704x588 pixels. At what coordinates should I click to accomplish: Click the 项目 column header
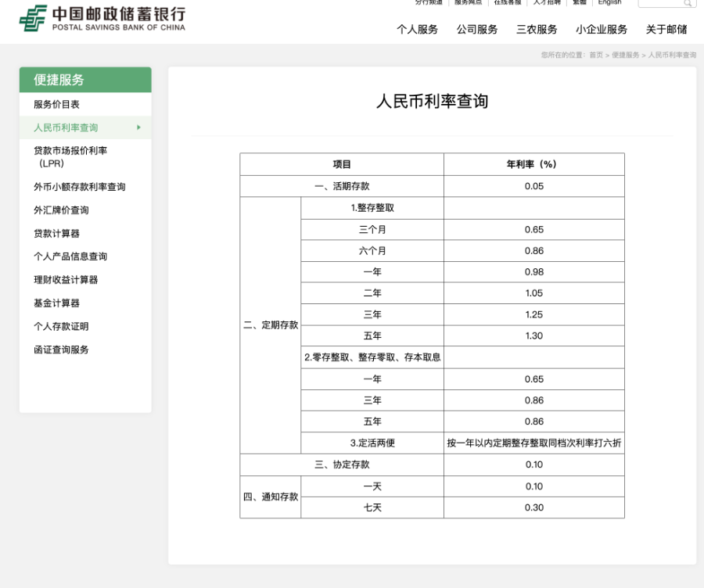point(342,164)
